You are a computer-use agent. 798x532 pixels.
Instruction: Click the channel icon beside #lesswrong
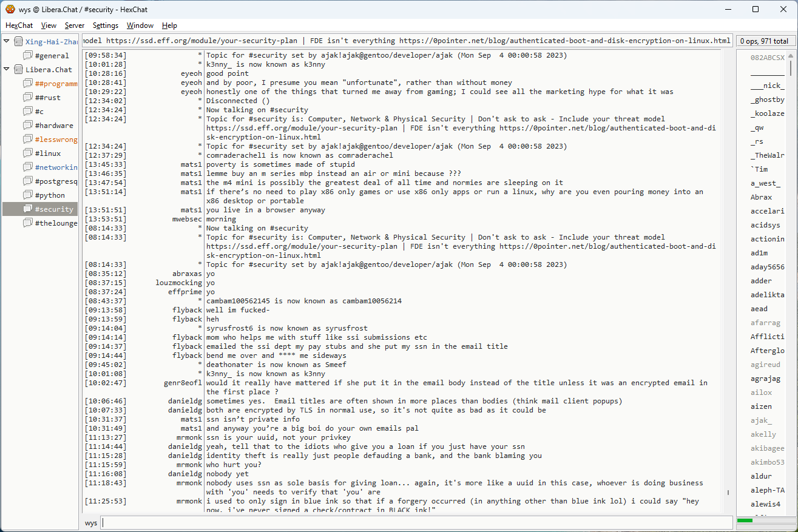28,140
